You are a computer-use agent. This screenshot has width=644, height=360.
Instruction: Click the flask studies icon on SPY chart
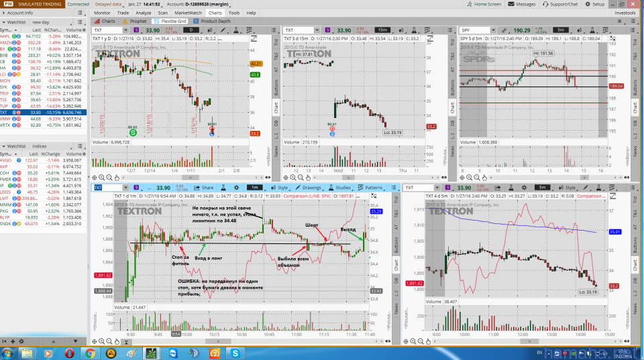(x=592, y=30)
